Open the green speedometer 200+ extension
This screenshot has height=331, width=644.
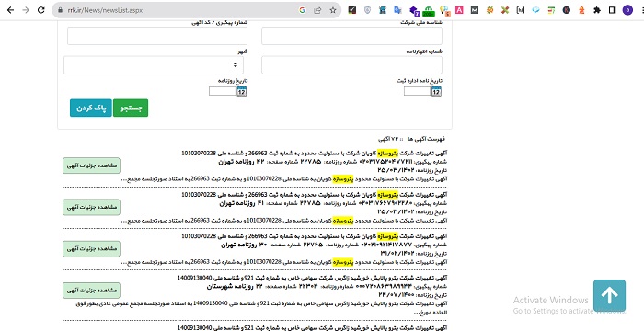[429, 11]
